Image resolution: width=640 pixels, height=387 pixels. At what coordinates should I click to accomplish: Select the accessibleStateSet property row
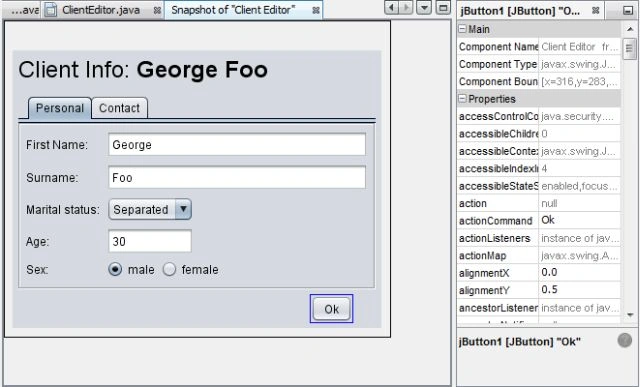coord(539,186)
